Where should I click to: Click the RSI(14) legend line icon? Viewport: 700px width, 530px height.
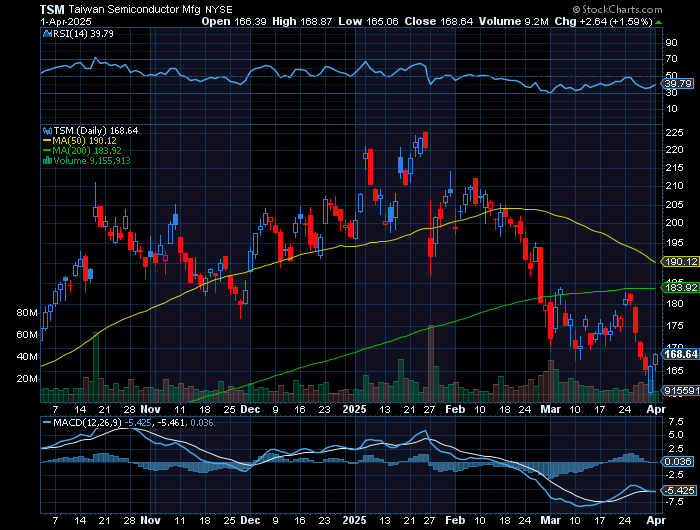[47, 34]
